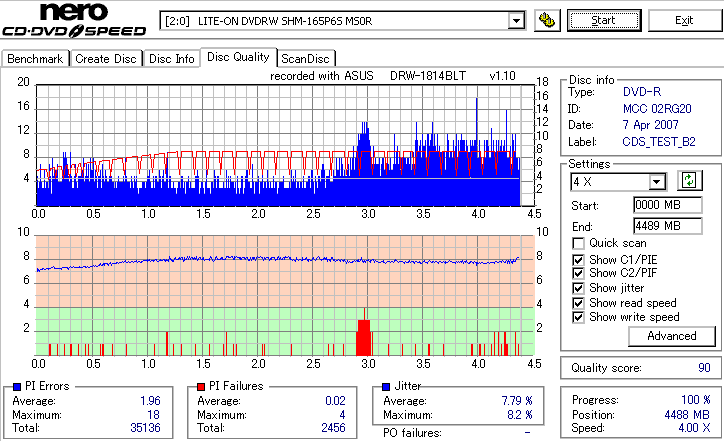Expand the 4 X speed dropdown arrow
This screenshot has height=441, width=724.
pyautogui.click(x=656, y=182)
